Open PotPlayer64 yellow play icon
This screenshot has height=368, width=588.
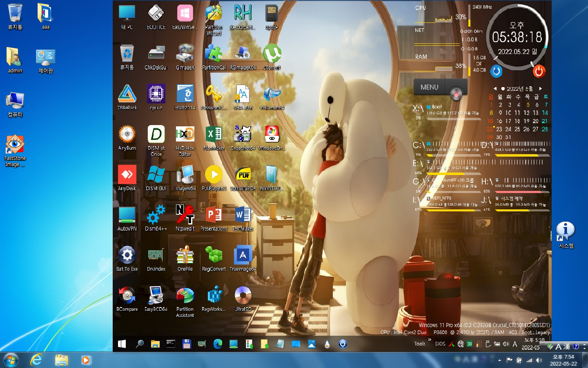click(x=214, y=178)
